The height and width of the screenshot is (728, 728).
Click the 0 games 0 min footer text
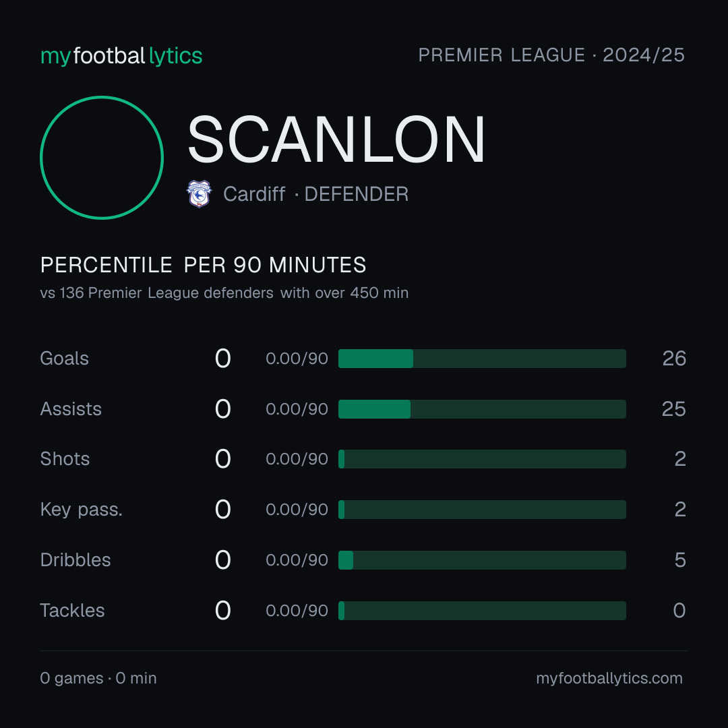[x=98, y=678]
